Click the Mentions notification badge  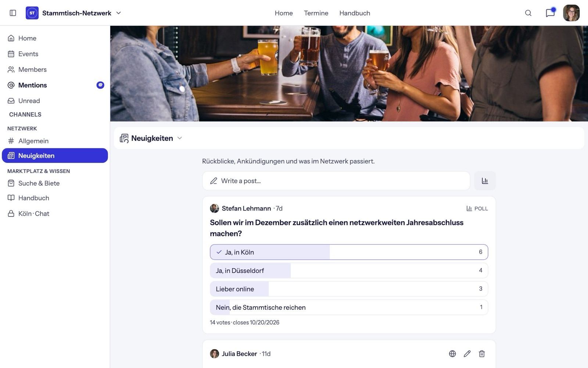[100, 85]
